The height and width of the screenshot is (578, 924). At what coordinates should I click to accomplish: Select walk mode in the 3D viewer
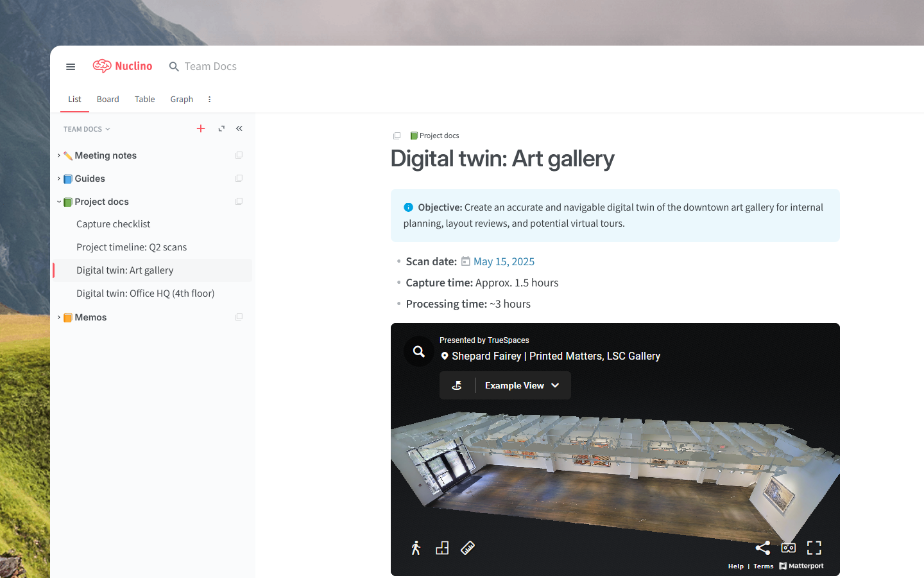pos(416,547)
